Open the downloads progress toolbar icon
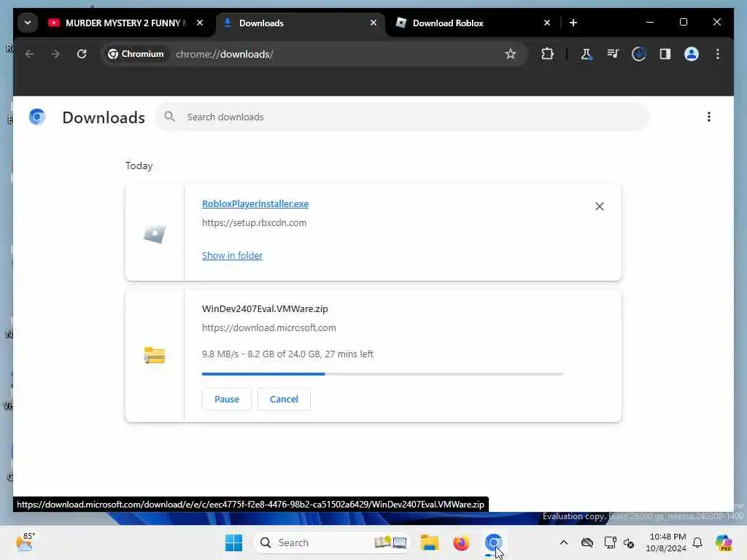Viewport: 747px width, 560px height. pos(639,54)
